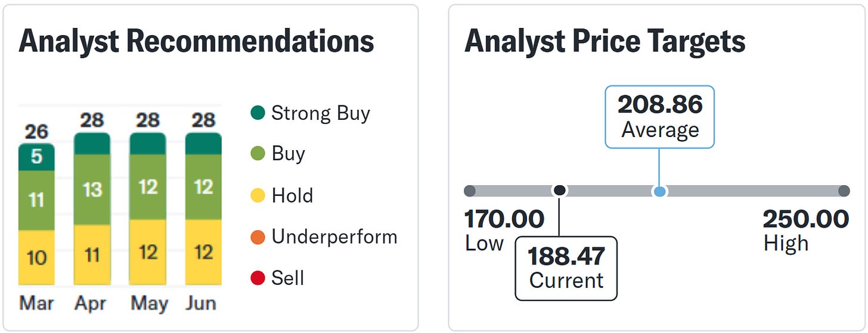868x333 pixels.
Task: Click the Buy light-green legend dot
Action: coord(258,154)
